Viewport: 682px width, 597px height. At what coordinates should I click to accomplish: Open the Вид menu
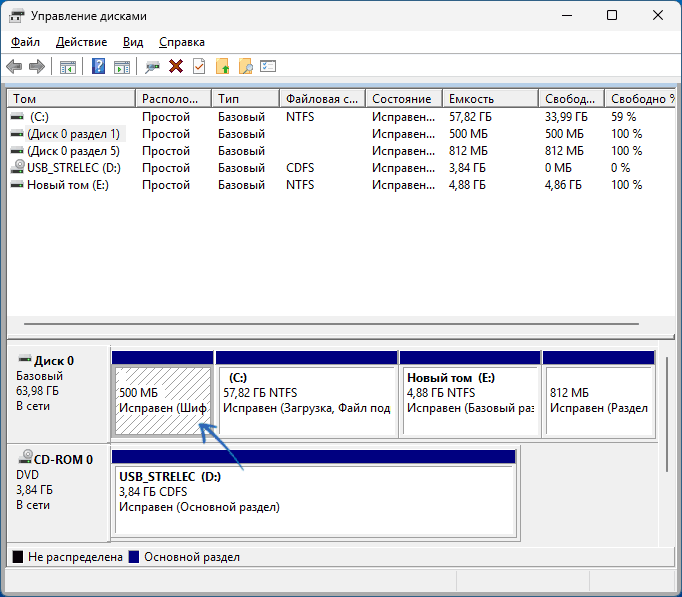click(133, 42)
